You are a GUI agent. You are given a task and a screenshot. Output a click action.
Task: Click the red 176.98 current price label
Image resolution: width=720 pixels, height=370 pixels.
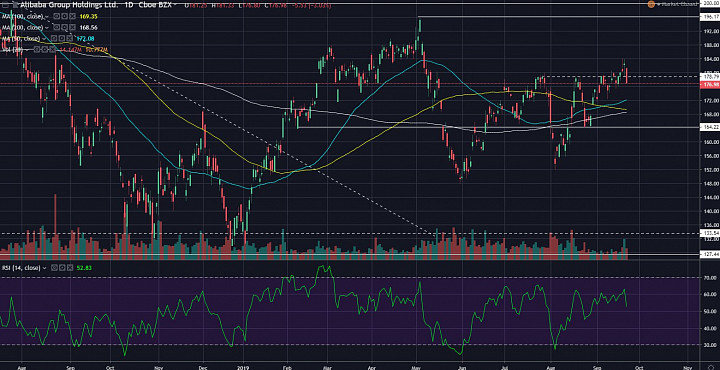[710, 84]
